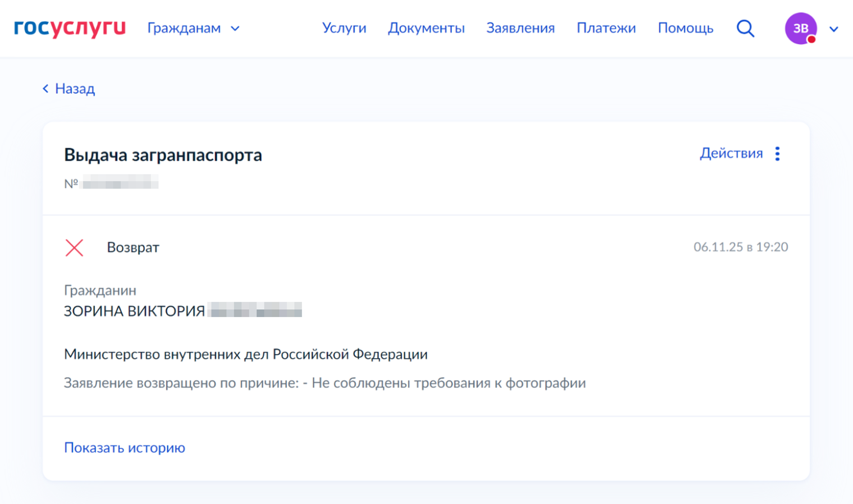Click the Действия link
Image resolution: width=853 pixels, height=504 pixels.
(x=731, y=153)
